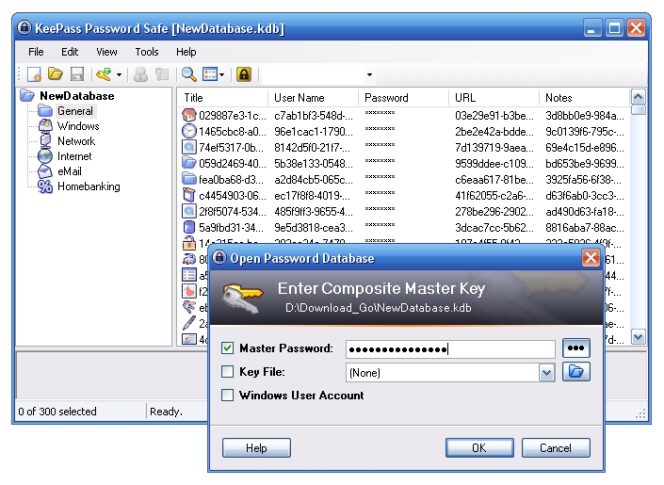664x485 pixels.
Task: Toggle password visibility with dots button
Action: [576, 348]
